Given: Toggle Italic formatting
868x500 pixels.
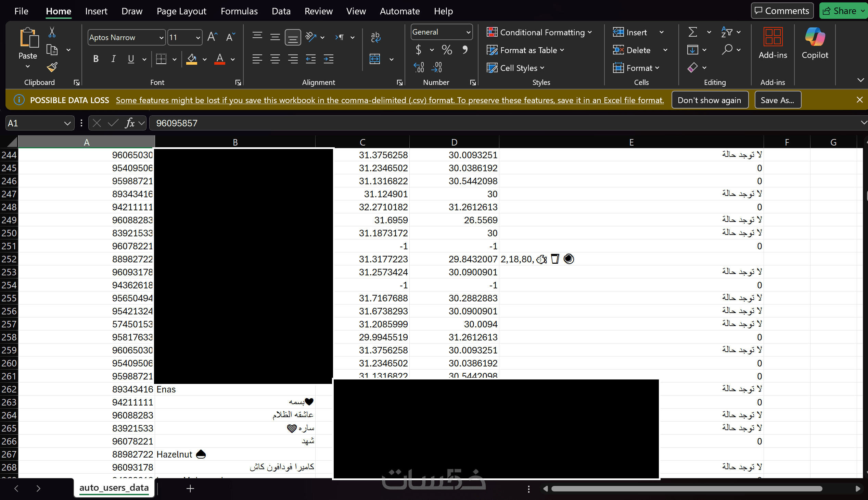Looking at the screenshot, I should 113,59.
